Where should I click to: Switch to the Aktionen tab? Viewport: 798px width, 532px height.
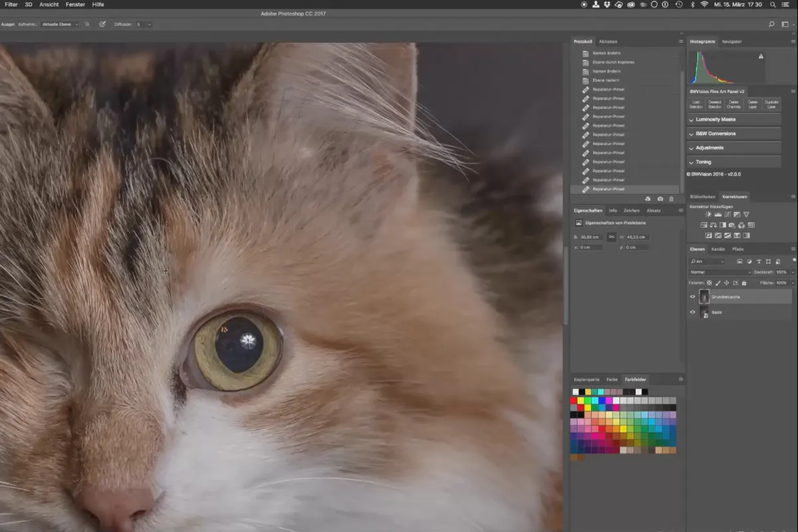point(608,41)
